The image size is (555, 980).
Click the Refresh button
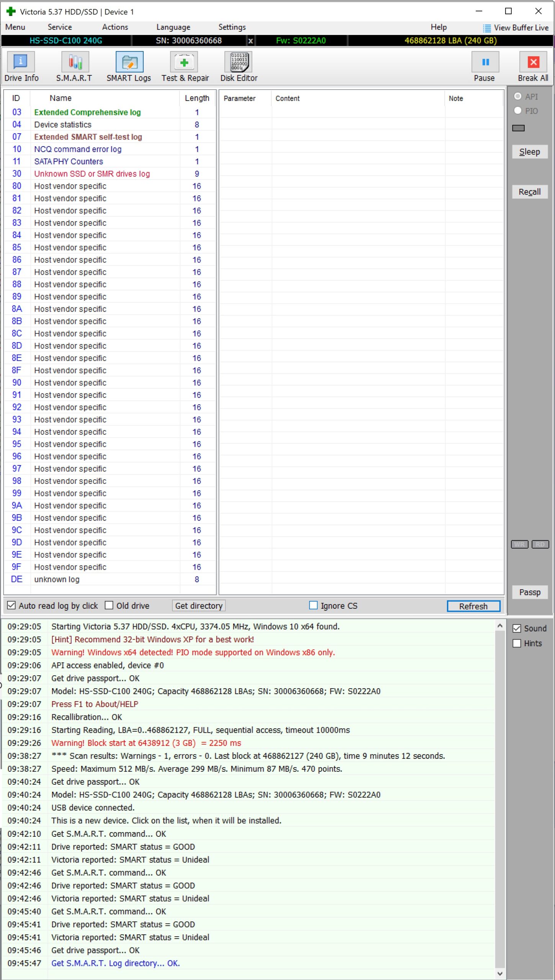(473, 606)
